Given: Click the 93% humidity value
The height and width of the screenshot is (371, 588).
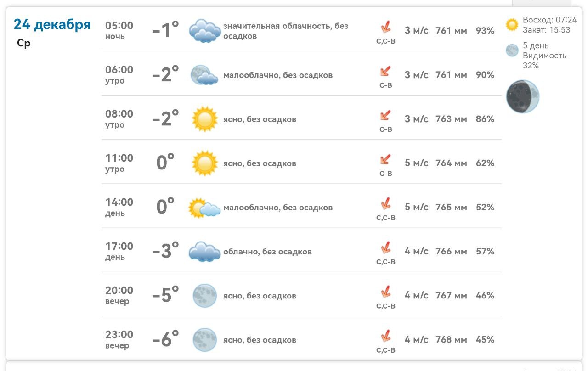Looking at the screenshot, I should (485, 31).
